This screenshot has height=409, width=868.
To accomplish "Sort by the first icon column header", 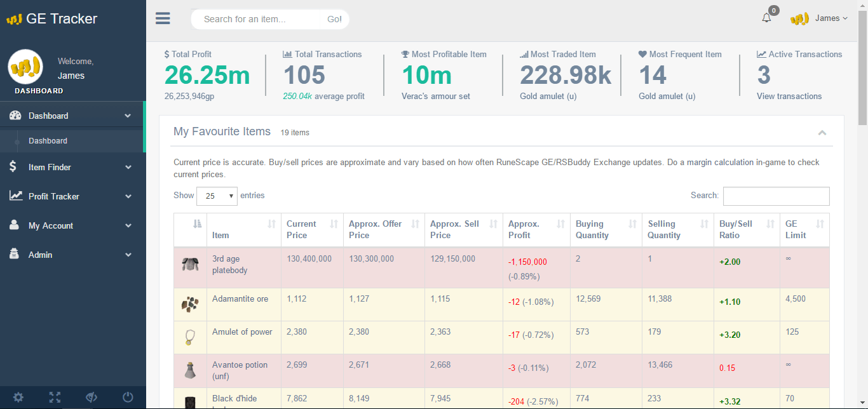I will pos(190,229).
